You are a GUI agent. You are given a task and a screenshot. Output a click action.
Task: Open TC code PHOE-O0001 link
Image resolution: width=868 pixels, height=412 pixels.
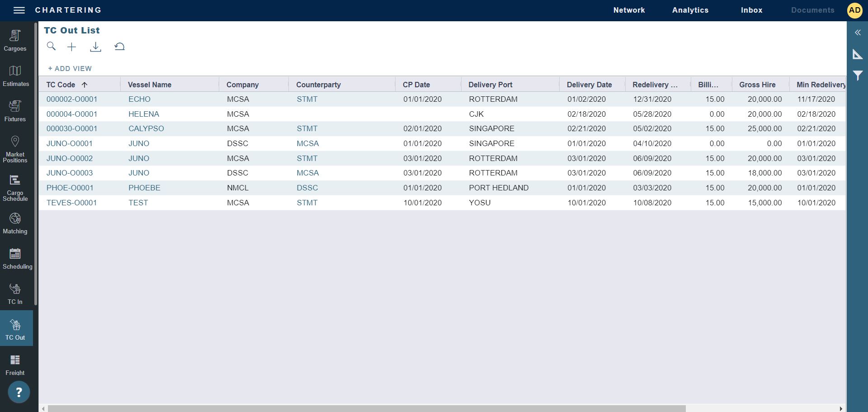pyautogui.click(x=70, y=188)
